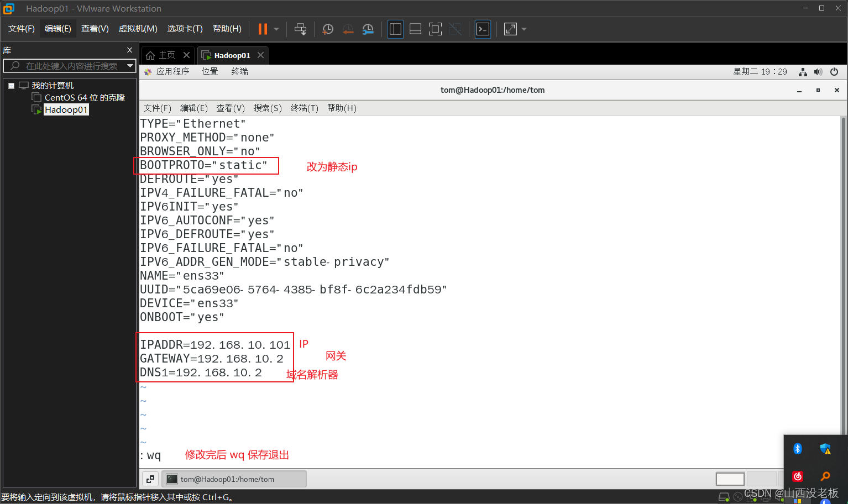
Task: Close the 主页 tab
Action: pyautogui.click(x=186, y=55)
